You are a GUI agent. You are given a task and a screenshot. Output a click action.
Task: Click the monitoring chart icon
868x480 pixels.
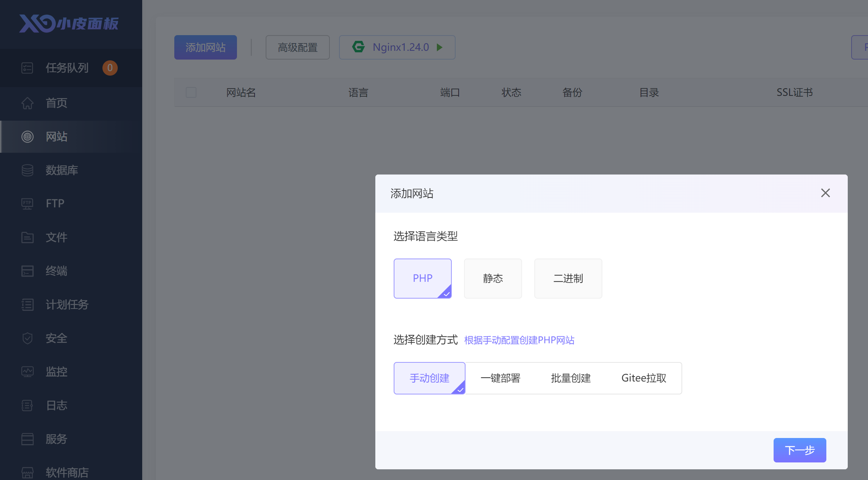pos(27,372)
